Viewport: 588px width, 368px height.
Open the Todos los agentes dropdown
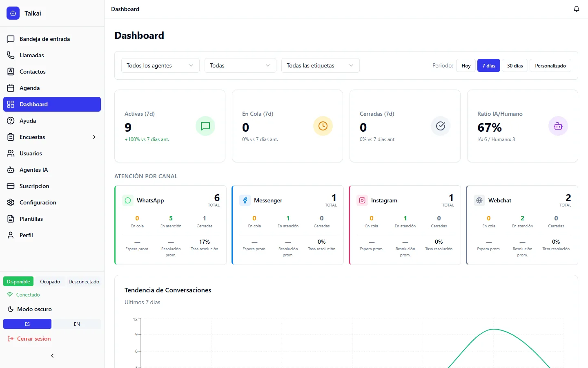pyautogui.click(x=160, y=65)
